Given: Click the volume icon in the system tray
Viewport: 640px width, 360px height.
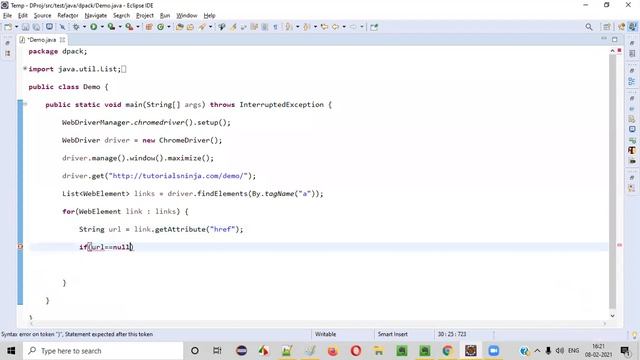Looking at the screenshot, I should 560,351.
